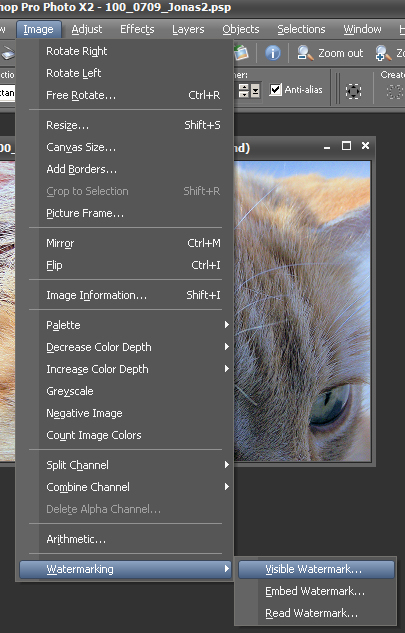This screenshot has width=405, height=633.
Task: Click the Zoom out magnifier icon
Action: (305, 53)
